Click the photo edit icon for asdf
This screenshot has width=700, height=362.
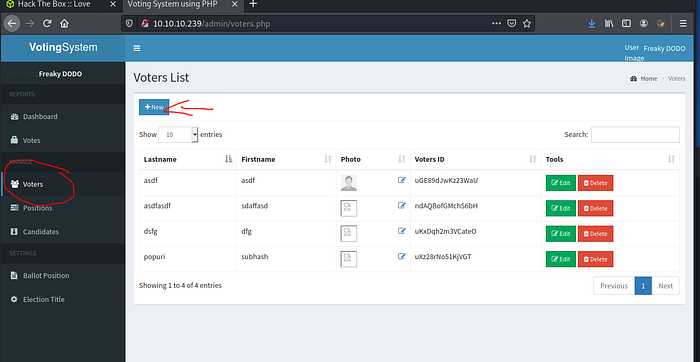402,180
